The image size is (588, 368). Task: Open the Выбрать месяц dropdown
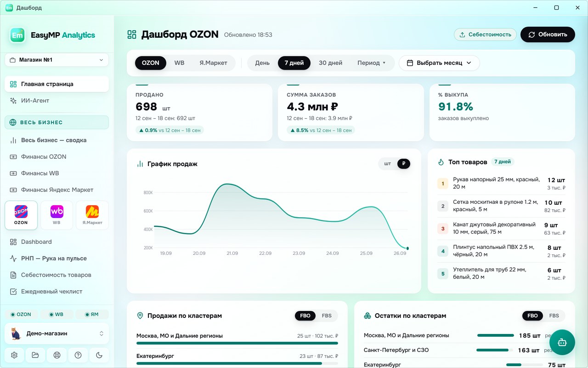click(439, 63)
